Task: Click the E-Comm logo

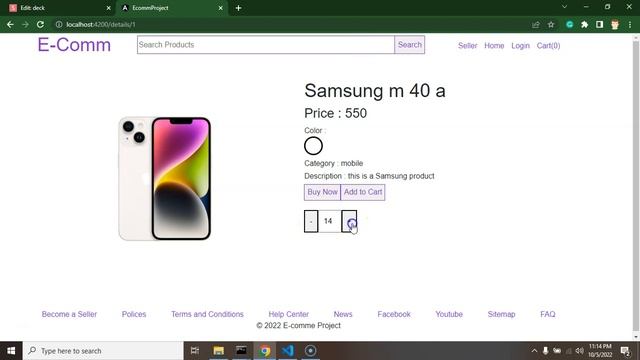Action: (74, 44)
